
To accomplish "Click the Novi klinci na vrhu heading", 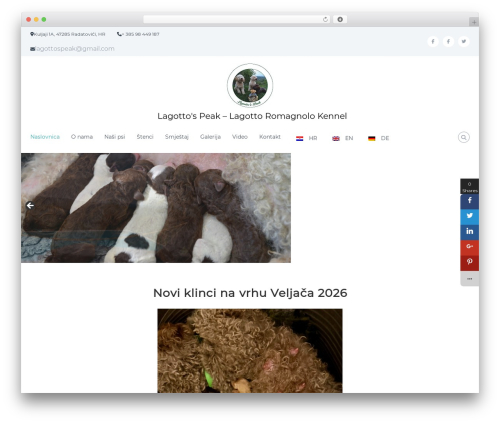I will coord(250,293).
